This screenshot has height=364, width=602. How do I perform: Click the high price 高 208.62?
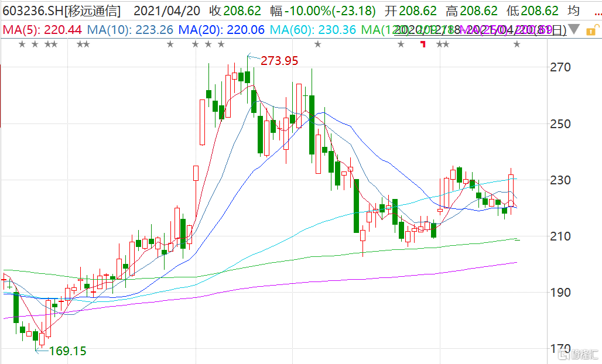[x=472, y=11]
